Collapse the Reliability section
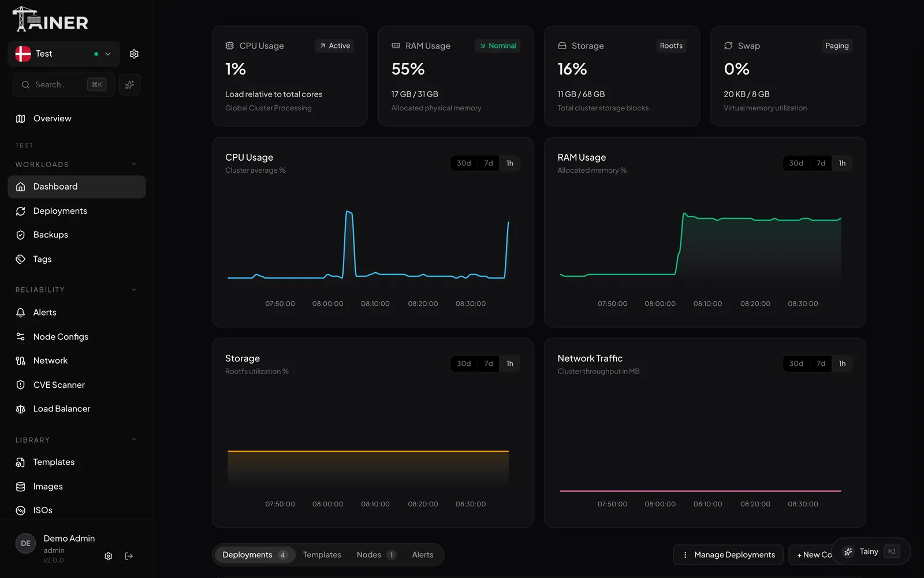 (134, 290)
